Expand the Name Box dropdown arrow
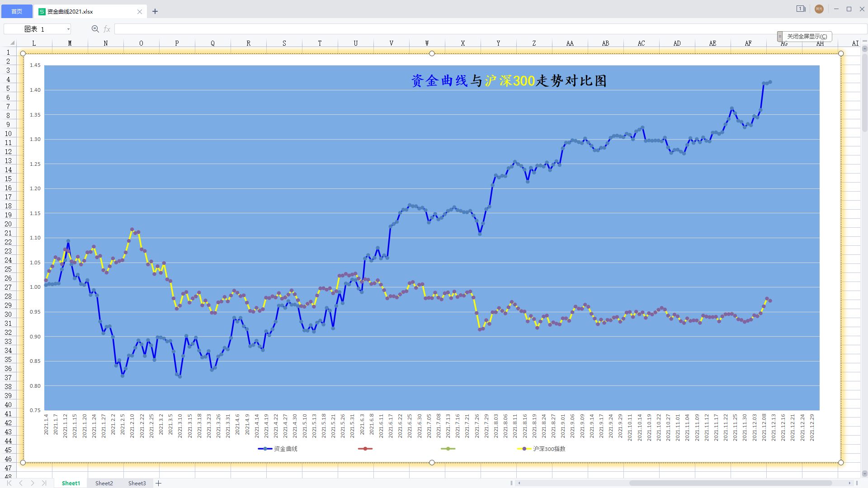Image resolution: width=868 pixels, height=488 pixels. point(68,29)
